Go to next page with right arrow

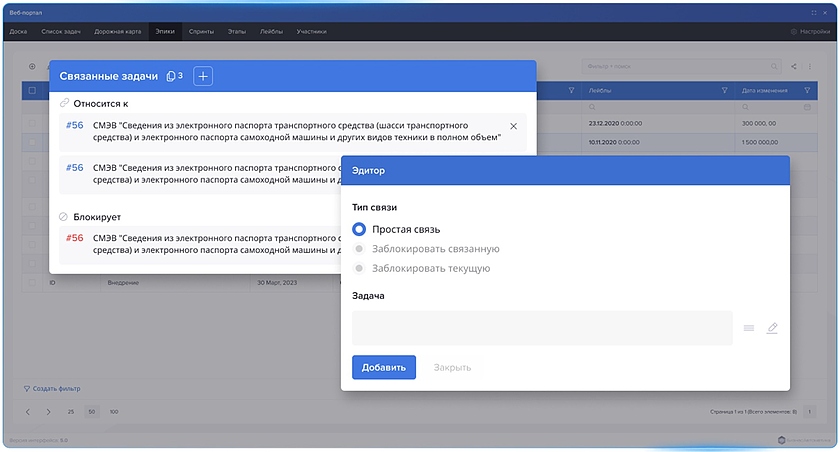point(48,412)
